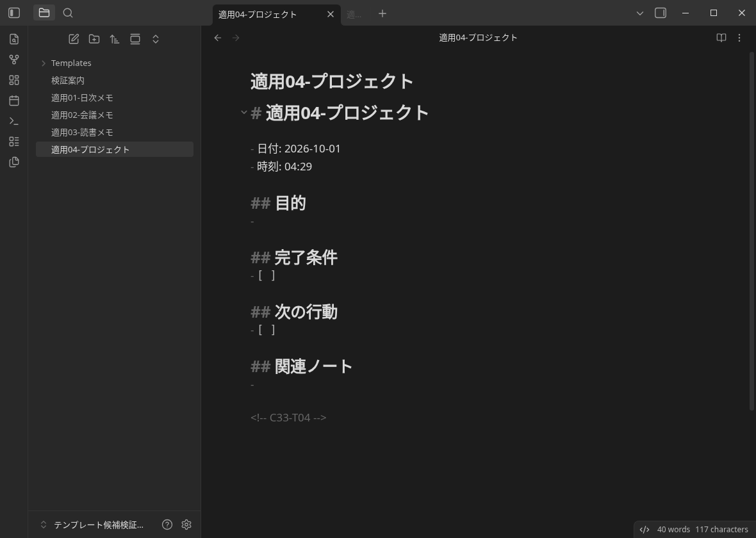Open 適用01-日次メモ note
756x538 pixels.
(x=115, y=98)
